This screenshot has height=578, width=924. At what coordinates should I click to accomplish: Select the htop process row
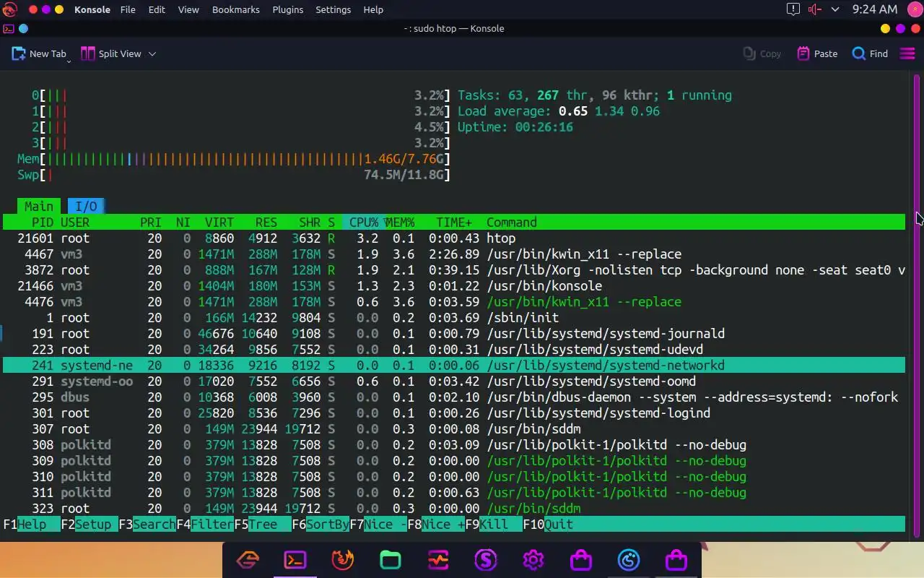coord(454,238)
